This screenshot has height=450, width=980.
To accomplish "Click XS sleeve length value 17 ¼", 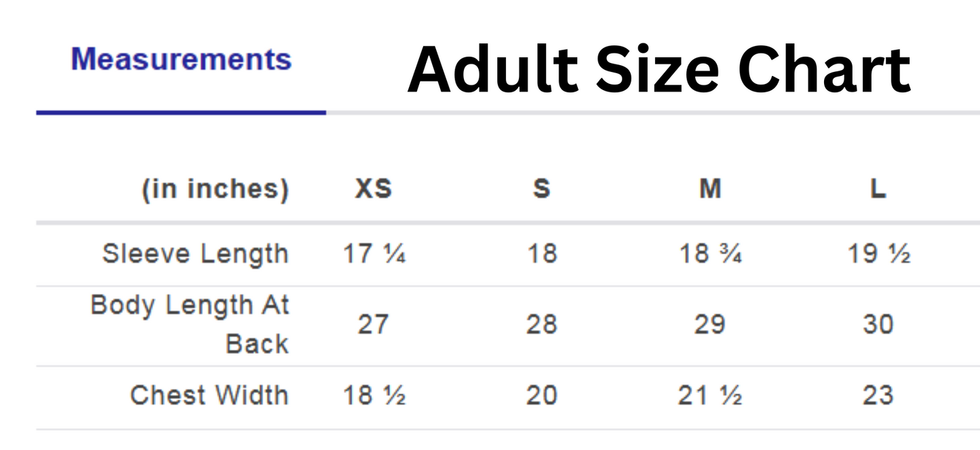I will pyautogui.click(x=374, y=254).
